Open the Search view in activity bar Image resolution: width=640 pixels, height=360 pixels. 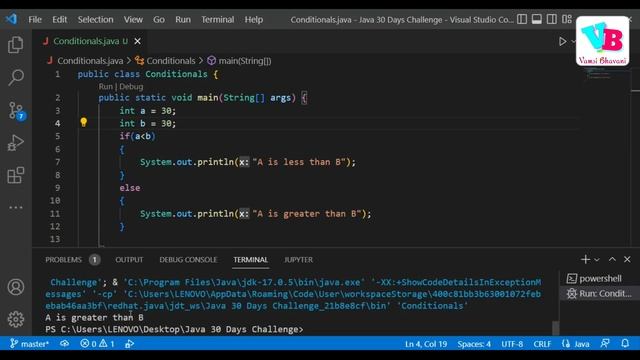(x=16, y=77)
